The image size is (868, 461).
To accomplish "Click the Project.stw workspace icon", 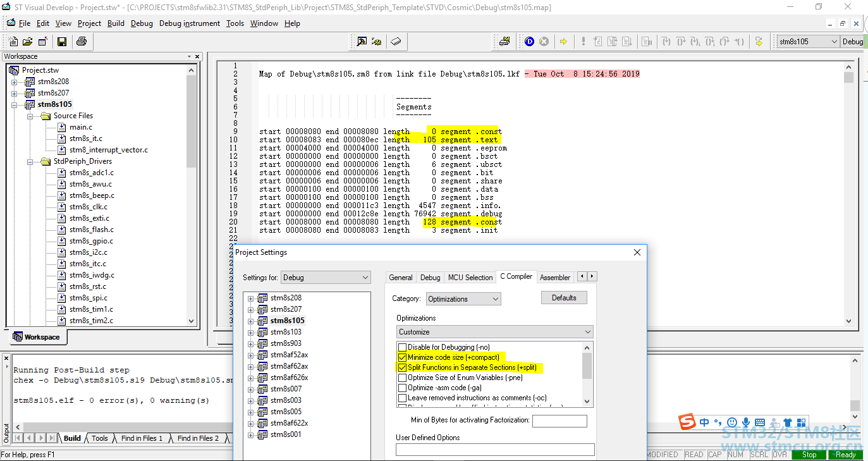I will coord(14,70).
